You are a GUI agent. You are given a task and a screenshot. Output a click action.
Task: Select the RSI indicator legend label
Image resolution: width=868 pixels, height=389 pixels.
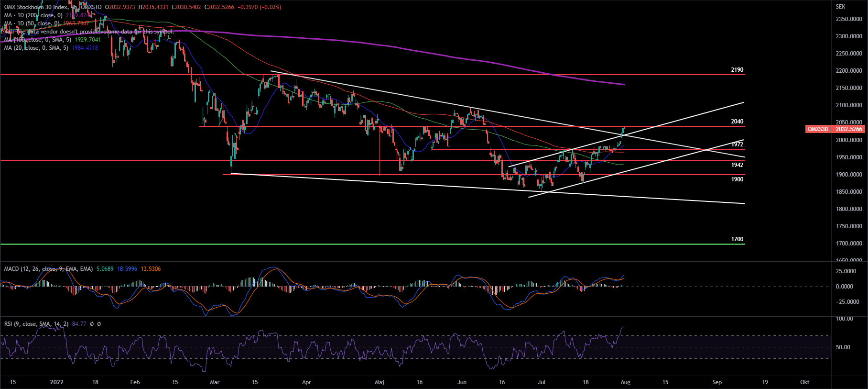[x=36, y=324]
